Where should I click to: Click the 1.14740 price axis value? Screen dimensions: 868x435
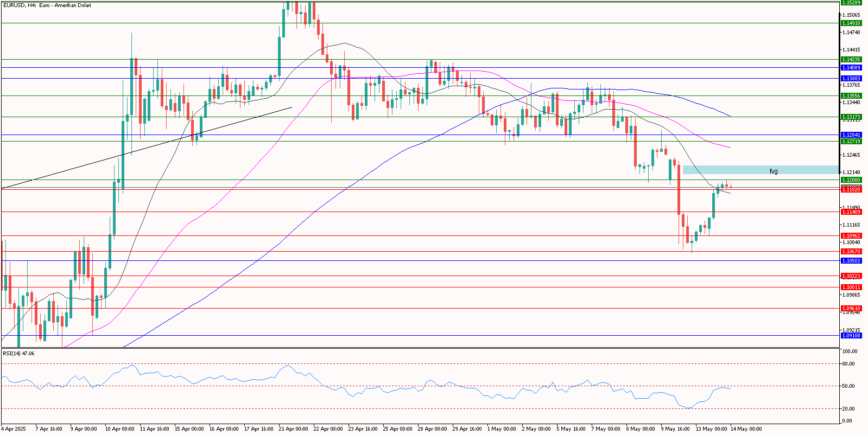pos(851,33)
